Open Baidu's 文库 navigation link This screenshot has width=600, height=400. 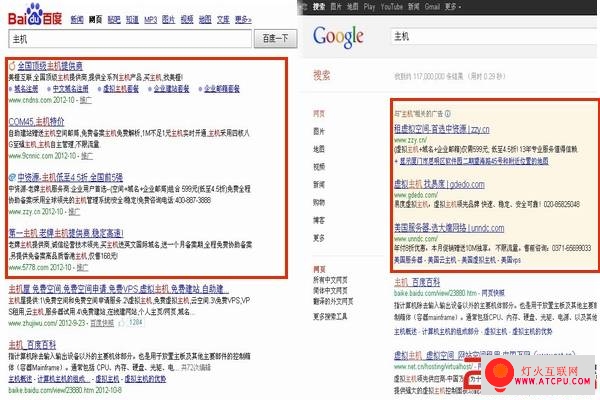(x=223, y=20)
